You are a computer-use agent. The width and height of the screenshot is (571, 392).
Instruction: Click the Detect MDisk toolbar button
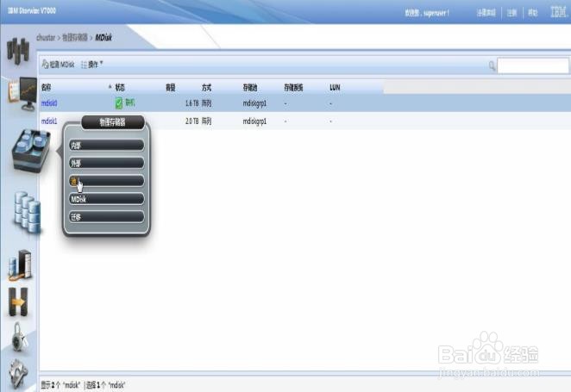[x=59, y=65]
